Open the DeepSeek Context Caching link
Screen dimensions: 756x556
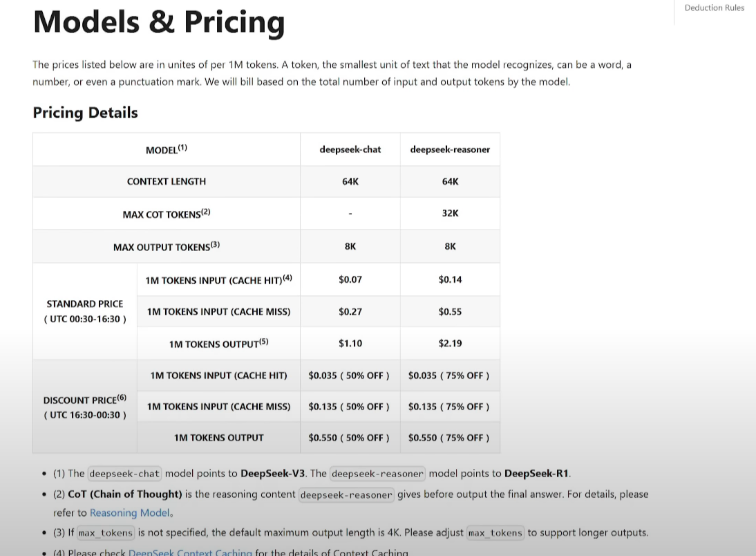[190, 553]
